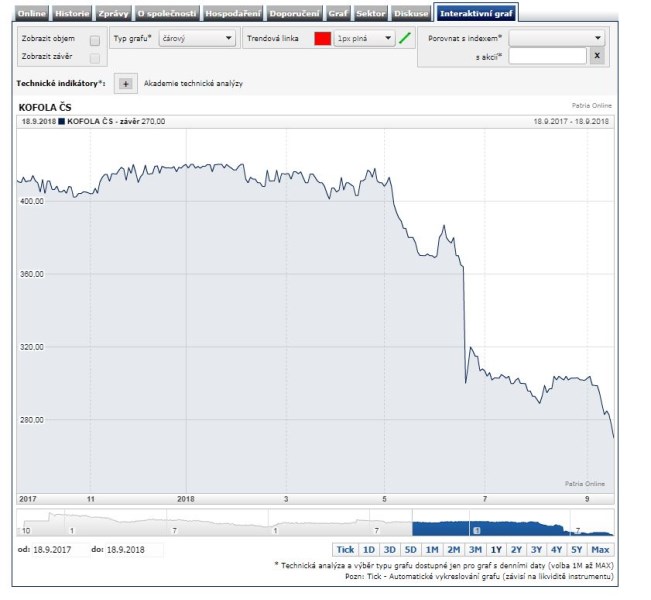
Task: Select the 1M time range button
Action: tap(432, 549)
